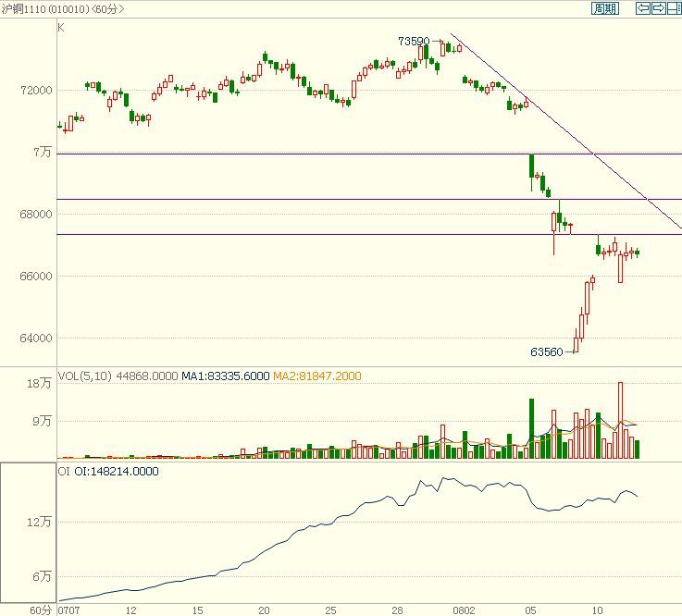Click the 64000 price axis label
Image resolution: width=682 pixels, height=616 pixels.
[36, 338]
